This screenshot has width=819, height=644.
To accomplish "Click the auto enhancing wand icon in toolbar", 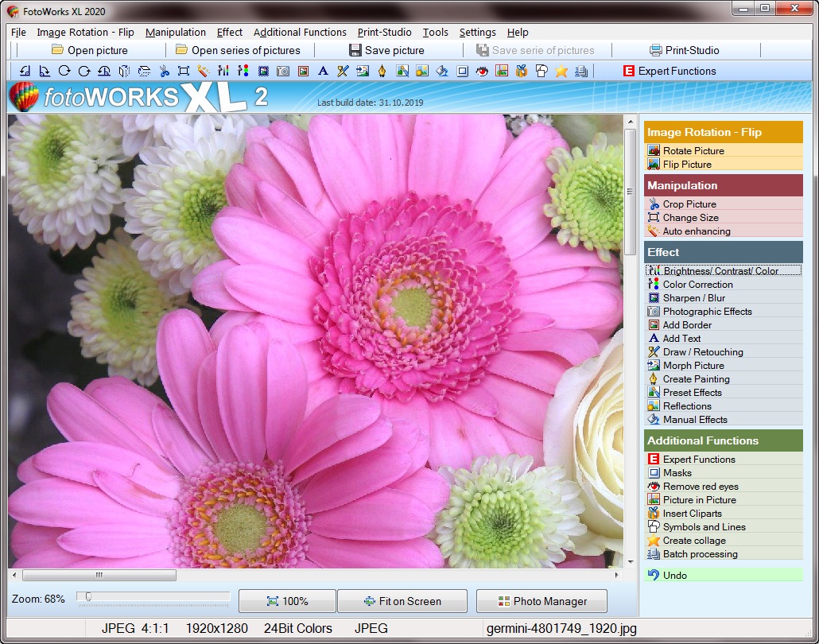I will coord(204,71).
